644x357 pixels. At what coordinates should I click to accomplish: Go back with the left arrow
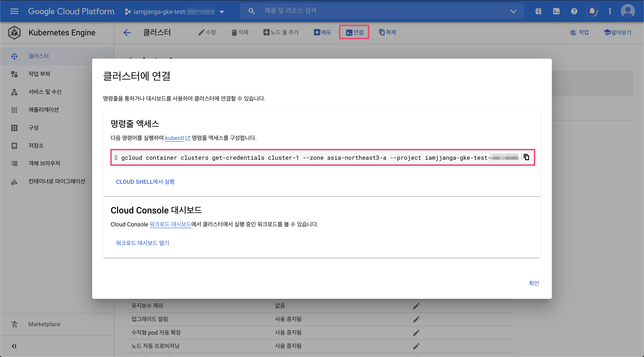[127, 32]
